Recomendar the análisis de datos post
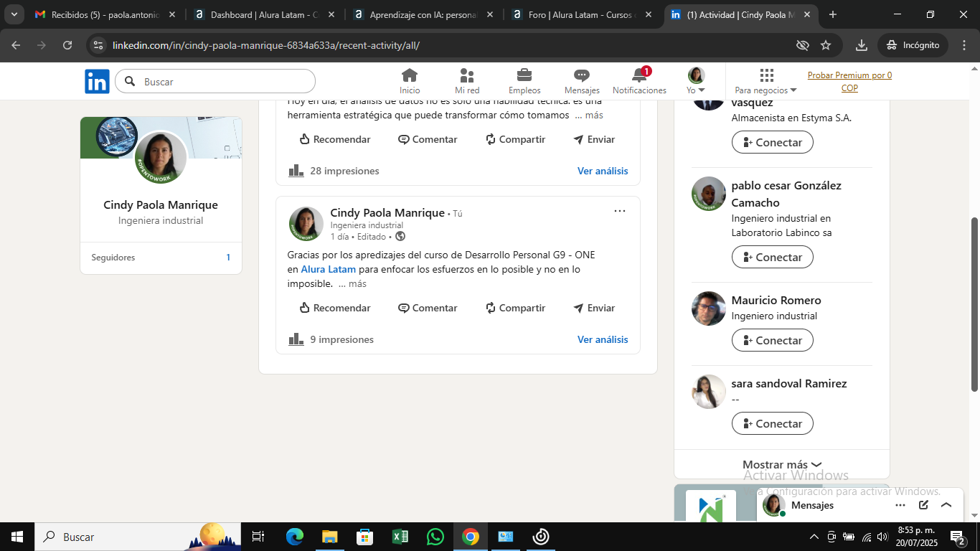Screen dimensions: 980x551 pyautogui.click(x=335, y=139)
